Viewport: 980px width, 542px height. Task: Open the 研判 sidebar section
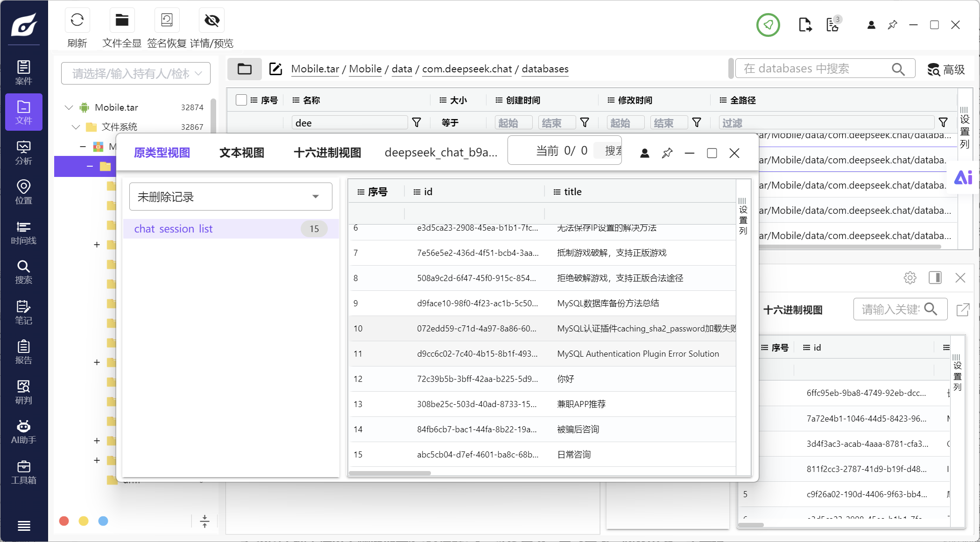pos(24,392)
